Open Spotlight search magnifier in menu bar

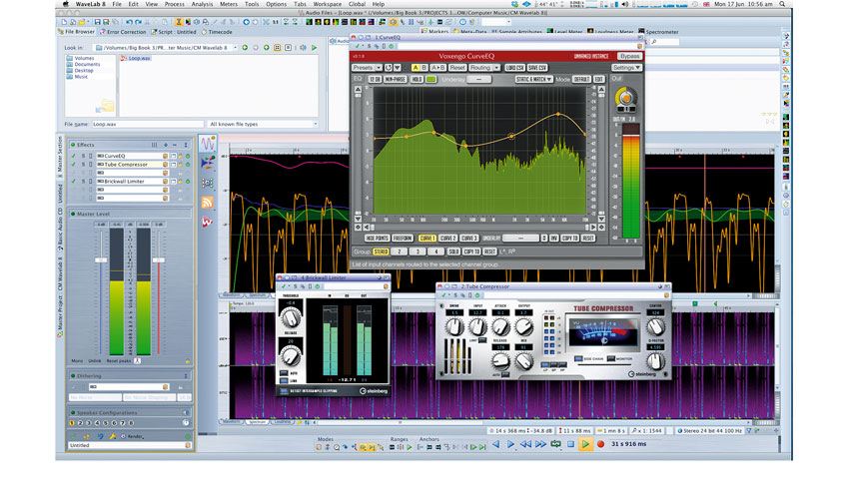[x=782, y=4]
